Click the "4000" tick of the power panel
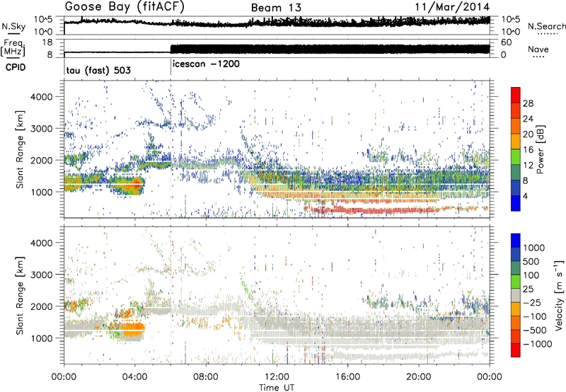Image resolution: width=566 pixels, height=392 pixels. click(41, 97)
